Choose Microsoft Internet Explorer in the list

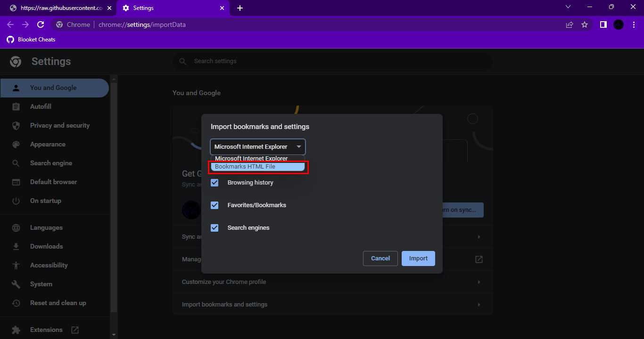click(257, 159)
